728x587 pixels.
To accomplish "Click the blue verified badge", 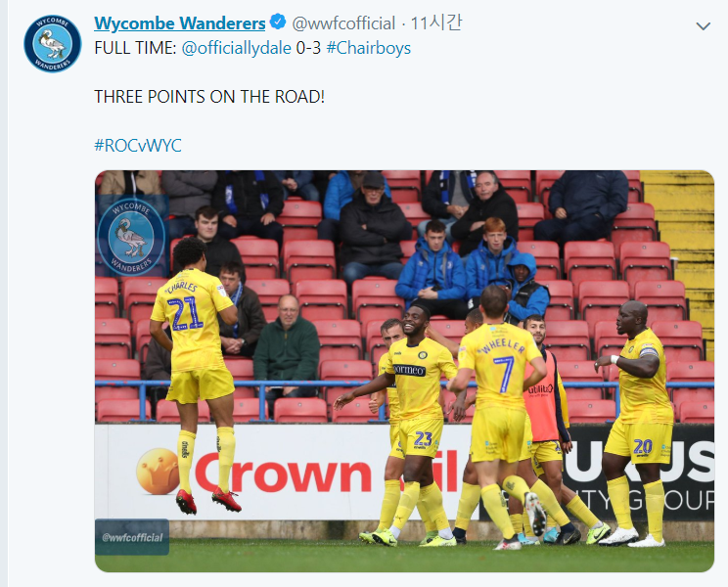I will (278, 22).
